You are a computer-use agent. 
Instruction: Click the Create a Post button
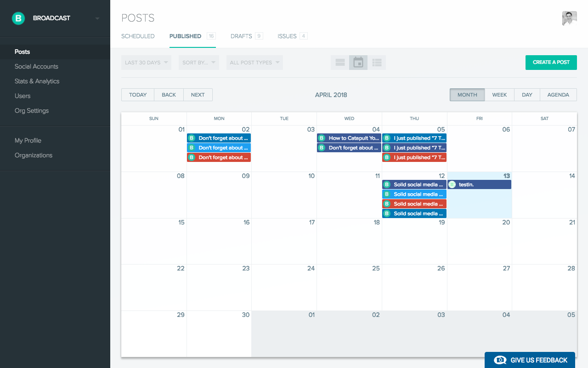point(551,63)
